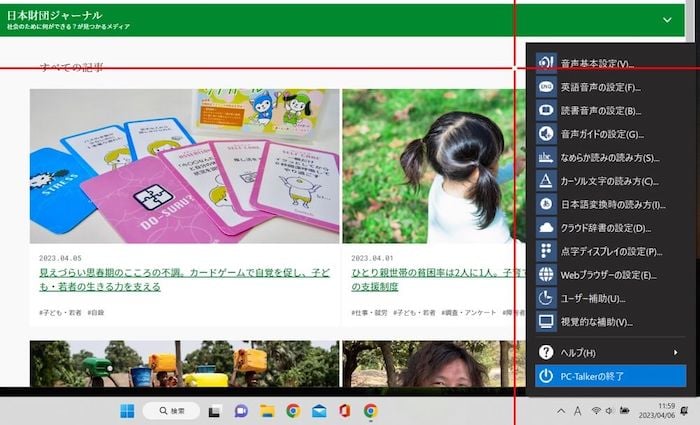Open the Windows Start button
The height and width of the screenshot is (425, 700).
[x=127, y=411]
